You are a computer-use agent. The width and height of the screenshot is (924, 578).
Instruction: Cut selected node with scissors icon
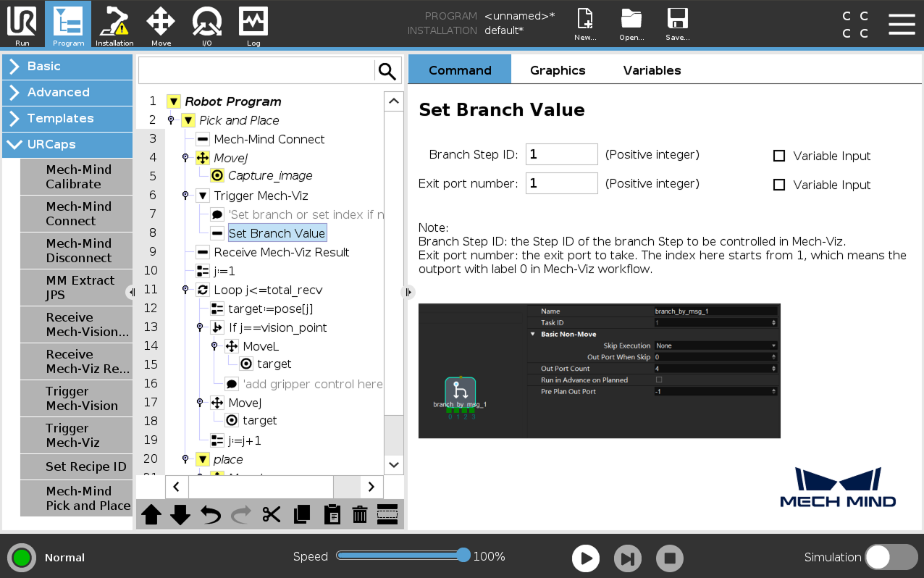tap(272, 515)
